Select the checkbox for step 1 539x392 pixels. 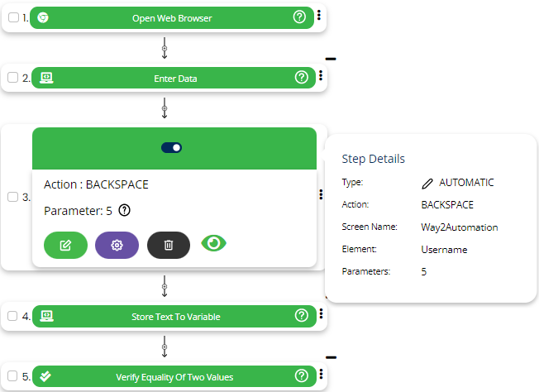pos(12,17)
